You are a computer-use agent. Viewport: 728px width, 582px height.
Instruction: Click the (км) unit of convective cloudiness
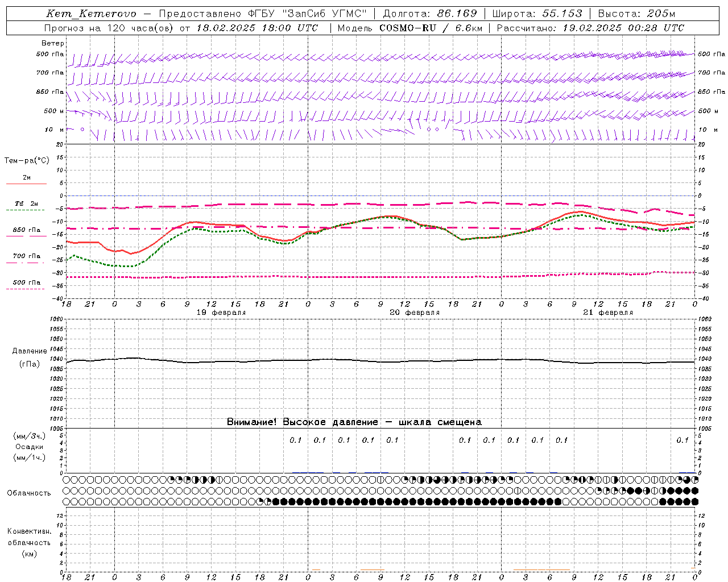tap(29, 554)
